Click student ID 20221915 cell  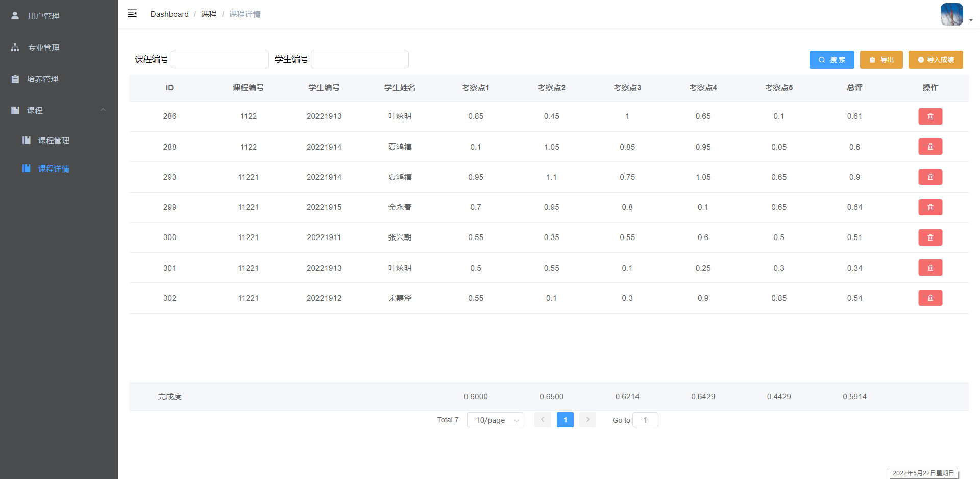pyautogui.click(x=324, y=207)
